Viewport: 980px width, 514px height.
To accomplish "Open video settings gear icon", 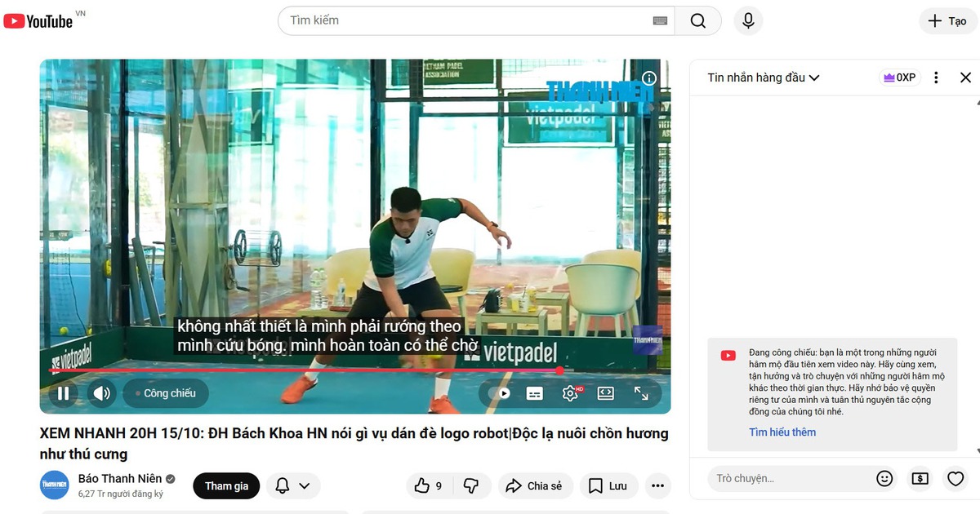I will click(x=570, y=393).
